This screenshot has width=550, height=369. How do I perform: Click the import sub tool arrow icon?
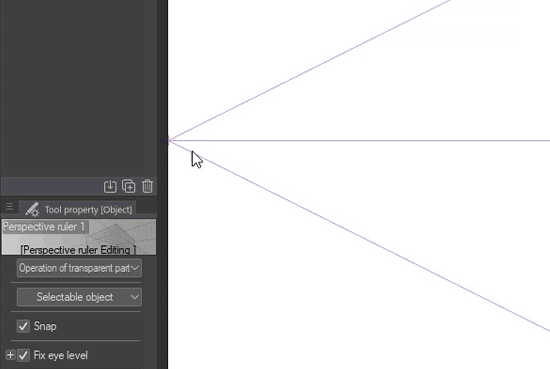point(110,186)
